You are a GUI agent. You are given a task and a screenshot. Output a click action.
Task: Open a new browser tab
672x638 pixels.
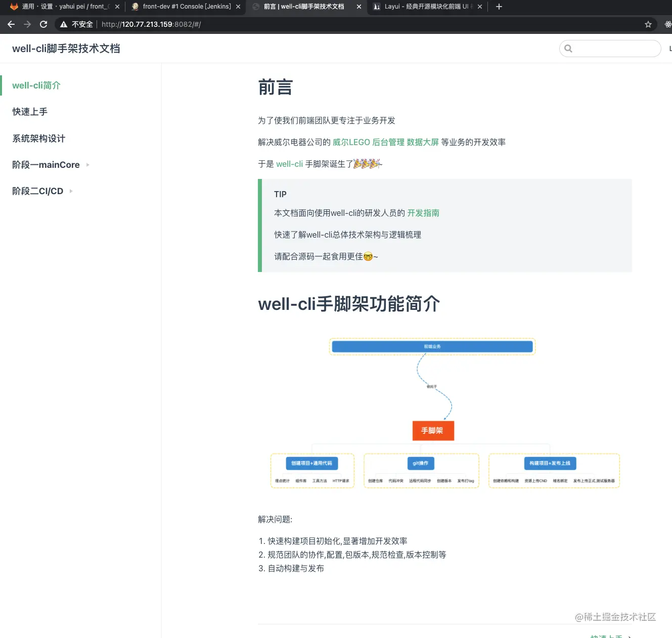[x=499, y=7]
